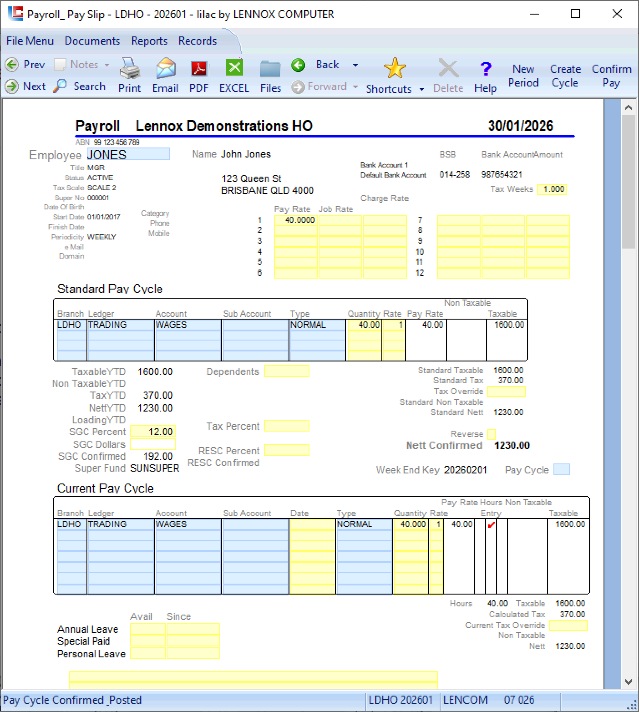This screenshot has width=639, height=712.
Task: Click the Pay Cycle box
Action: pyautogui.click(x=561, y=469)
